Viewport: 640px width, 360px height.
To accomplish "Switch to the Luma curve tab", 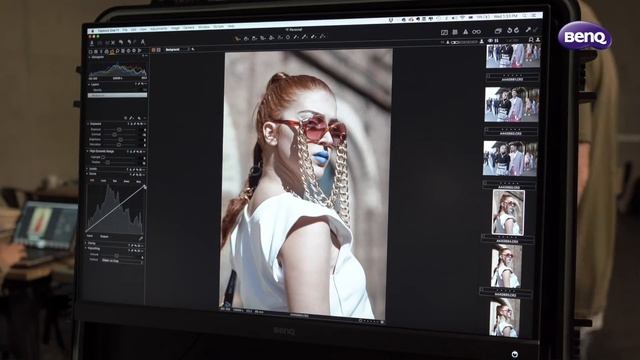I will tap(103, 181).
